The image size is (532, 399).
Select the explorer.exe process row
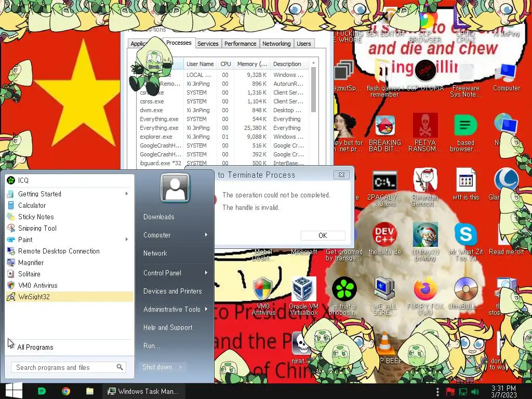coord(222,137)
